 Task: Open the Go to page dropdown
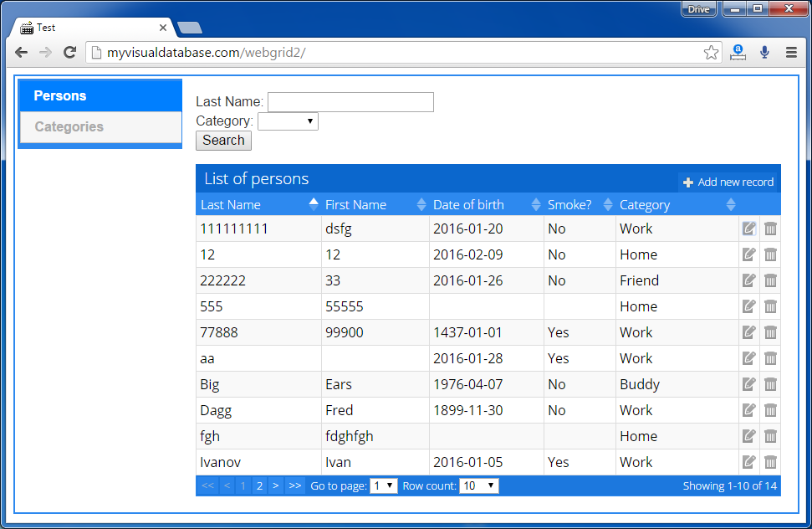tap(383, 486)
